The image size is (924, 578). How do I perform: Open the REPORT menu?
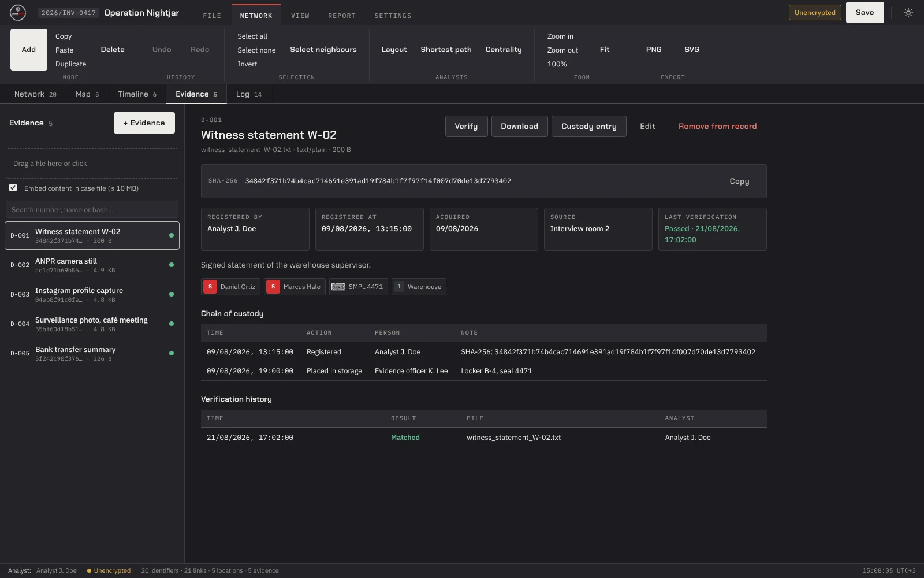coord(342,16)
